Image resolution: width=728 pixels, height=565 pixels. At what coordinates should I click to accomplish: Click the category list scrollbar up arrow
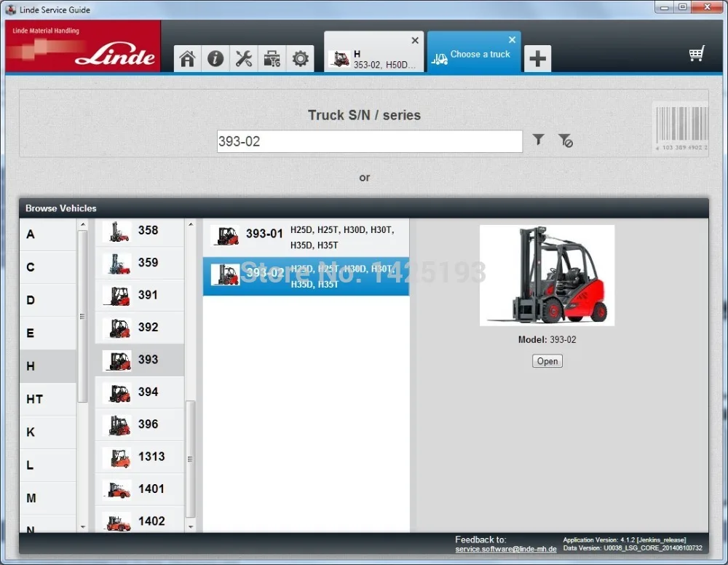[83, 225]
